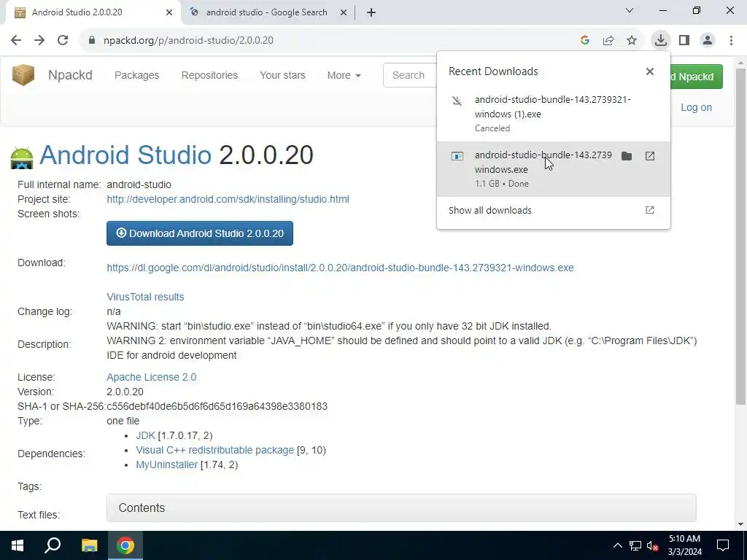Click the Log on link
The width and height of the screenshot is (747, 560).
click(696, 107)
